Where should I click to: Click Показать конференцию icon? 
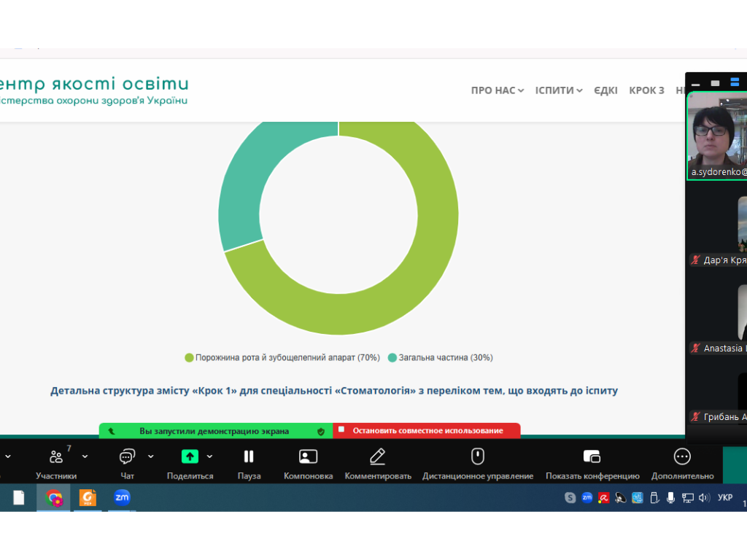(592, 457)
